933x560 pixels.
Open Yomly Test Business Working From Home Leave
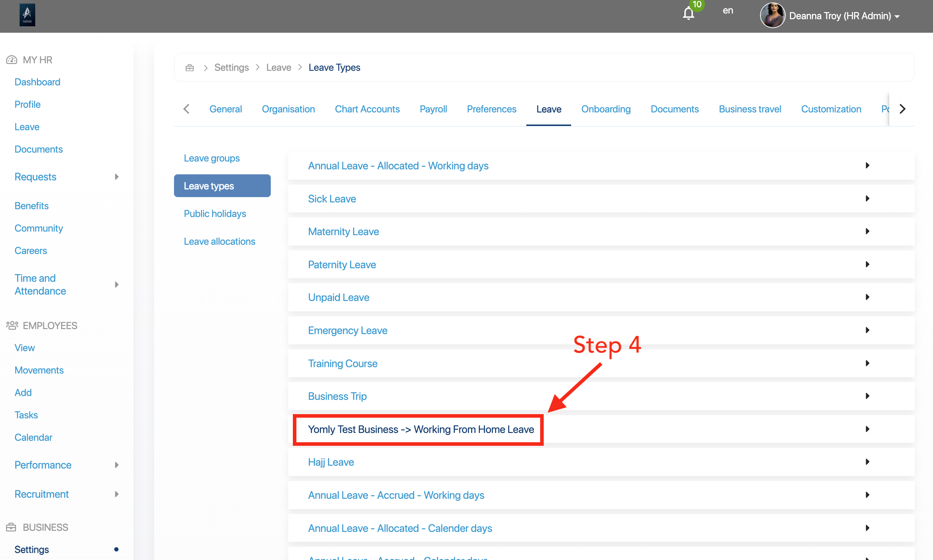click(x=421, y=429)
